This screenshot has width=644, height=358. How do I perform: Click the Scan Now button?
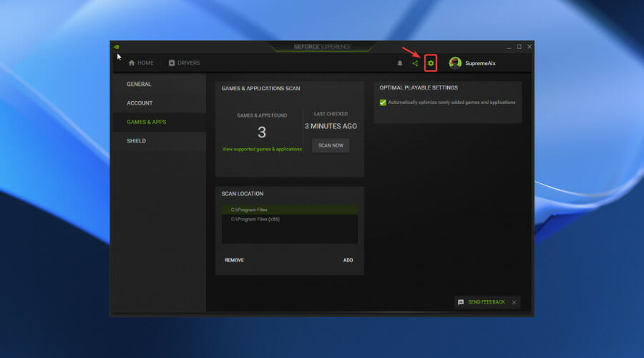[331, 145]
